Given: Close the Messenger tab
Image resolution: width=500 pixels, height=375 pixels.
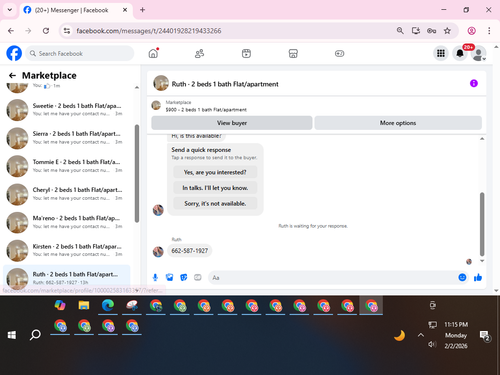Looking at the screenshot, I should pos(125,10).
